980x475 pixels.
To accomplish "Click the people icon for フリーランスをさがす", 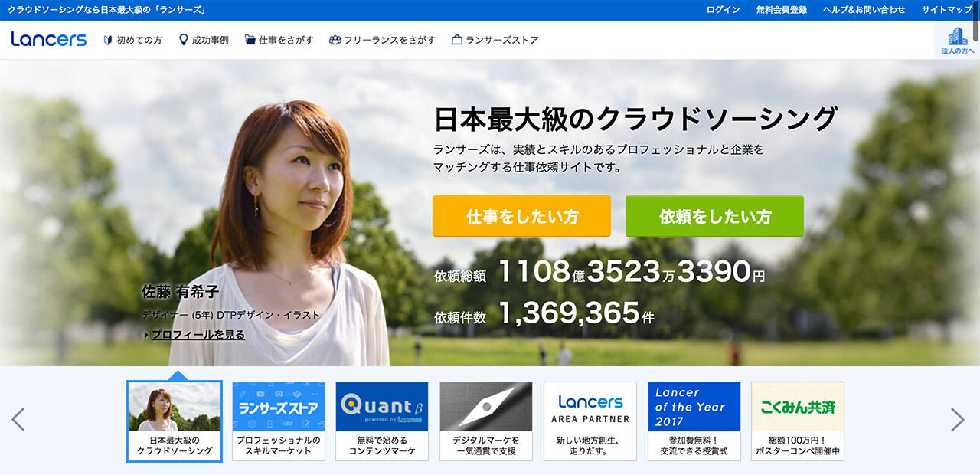I will coord(335,41).
